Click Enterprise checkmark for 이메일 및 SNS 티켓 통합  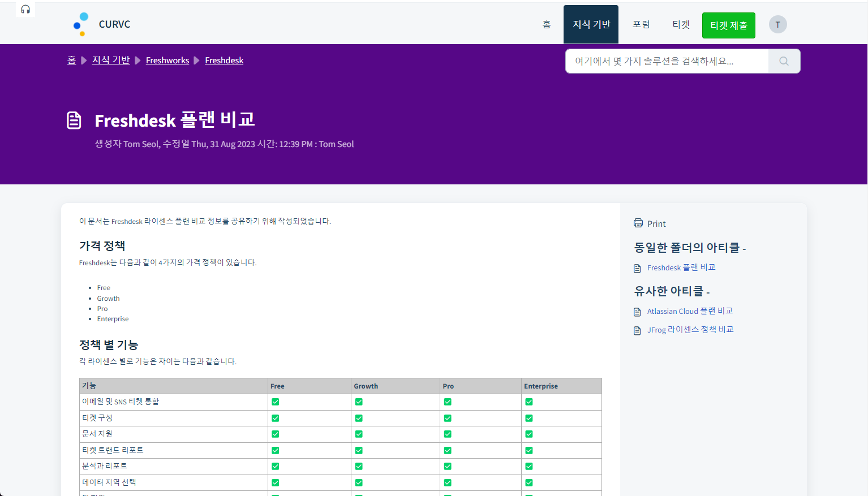pos(529,402)
